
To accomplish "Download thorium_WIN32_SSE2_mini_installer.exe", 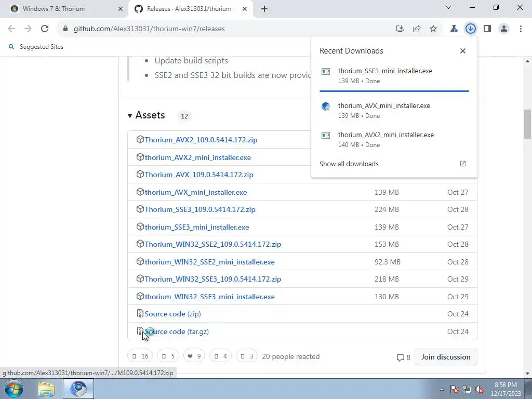I will click(210, 262).
